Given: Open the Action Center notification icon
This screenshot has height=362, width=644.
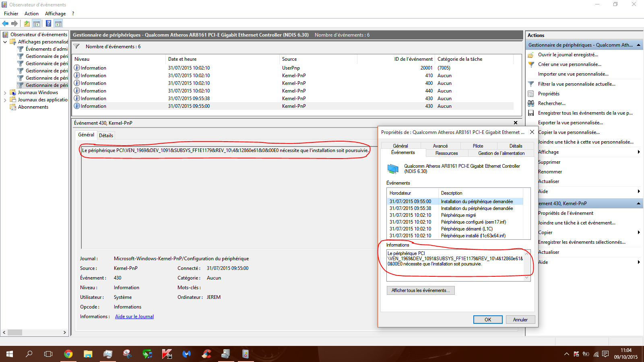Looking at the screenshot, I should (605, 354).
